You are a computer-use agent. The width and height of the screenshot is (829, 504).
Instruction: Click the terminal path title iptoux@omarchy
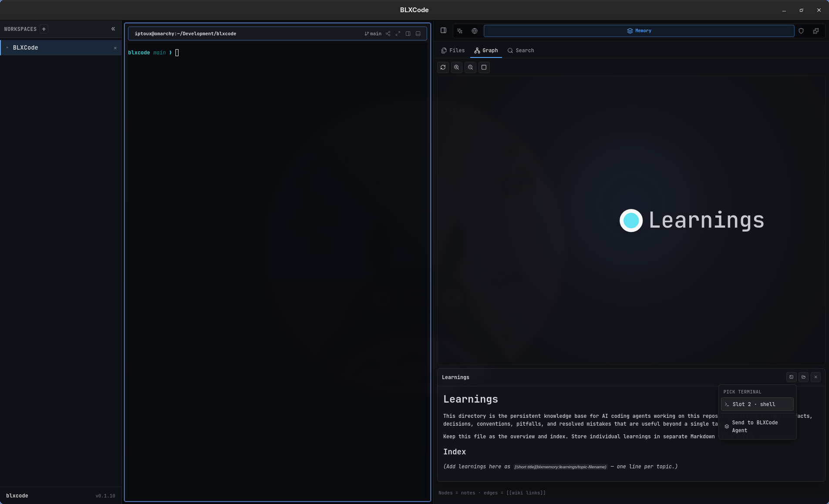coord(185,34)
